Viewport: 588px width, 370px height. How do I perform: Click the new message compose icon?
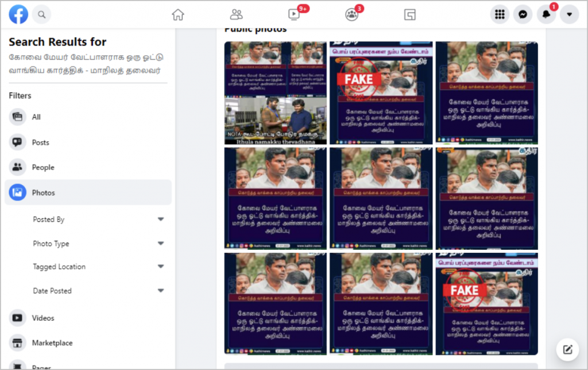click(567, 350)
